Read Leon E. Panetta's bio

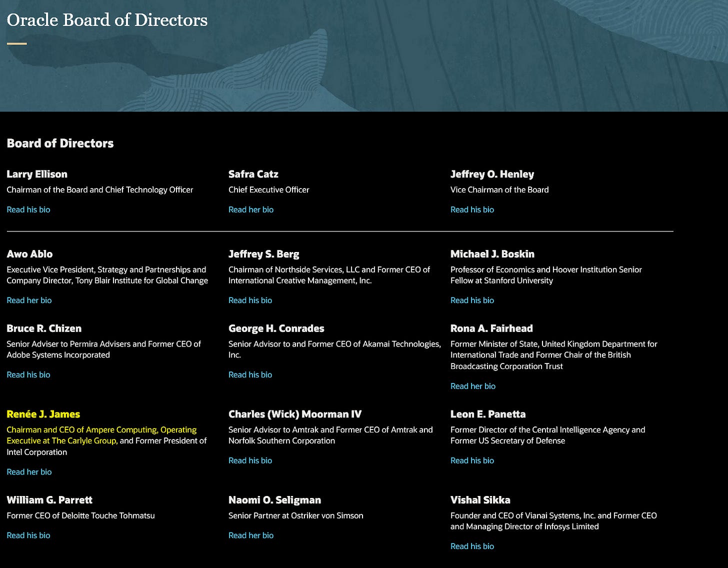coord(472,460)
